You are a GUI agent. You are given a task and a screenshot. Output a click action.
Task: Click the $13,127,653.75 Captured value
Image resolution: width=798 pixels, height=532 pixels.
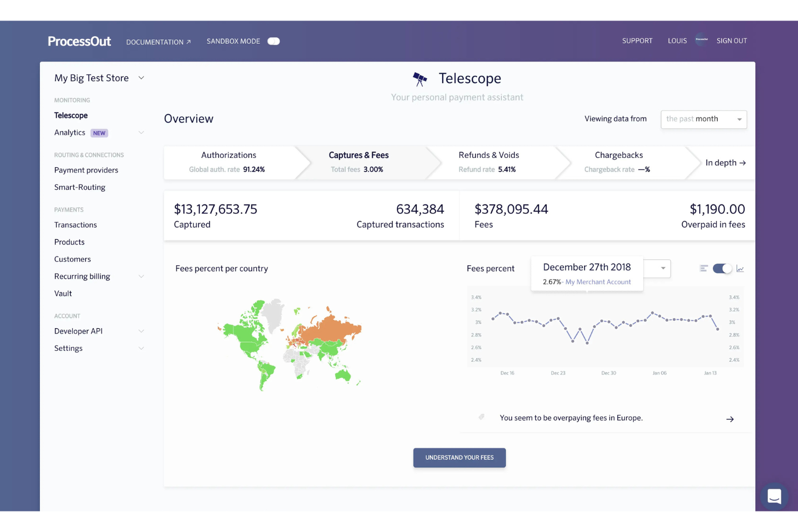click(x=216, y=209)
